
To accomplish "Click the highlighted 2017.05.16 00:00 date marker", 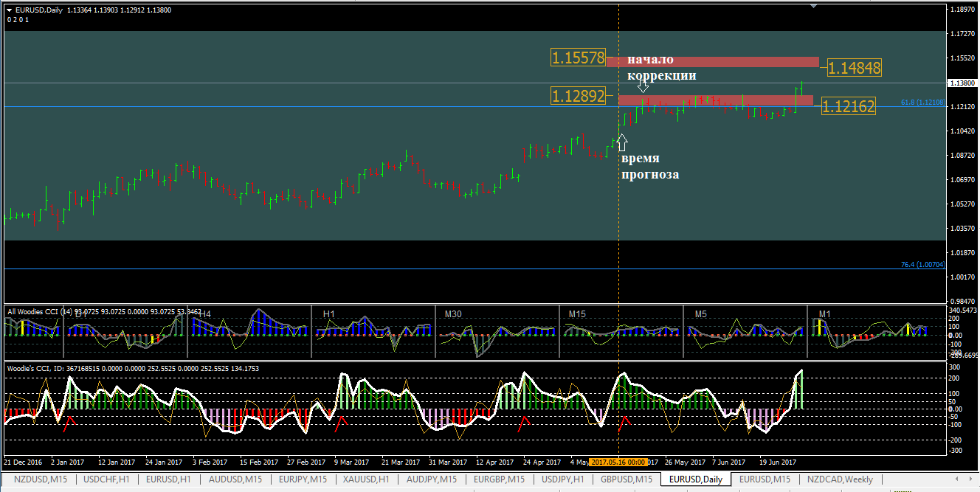I will tap(618, 462).
